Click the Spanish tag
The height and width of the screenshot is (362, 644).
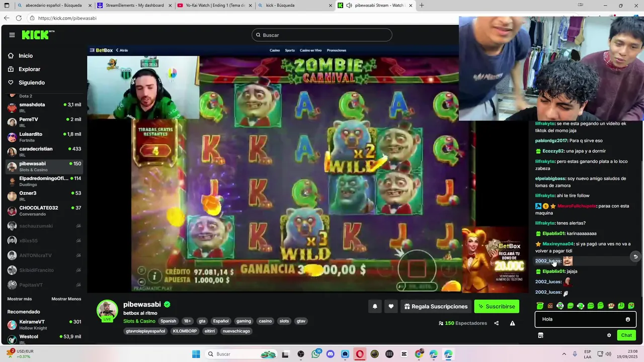coord(168,321)
